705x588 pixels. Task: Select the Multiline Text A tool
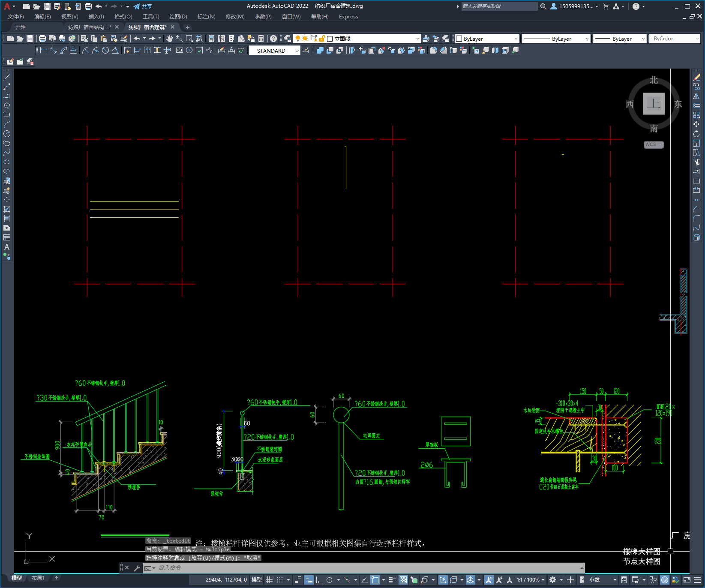coord(7,247)
